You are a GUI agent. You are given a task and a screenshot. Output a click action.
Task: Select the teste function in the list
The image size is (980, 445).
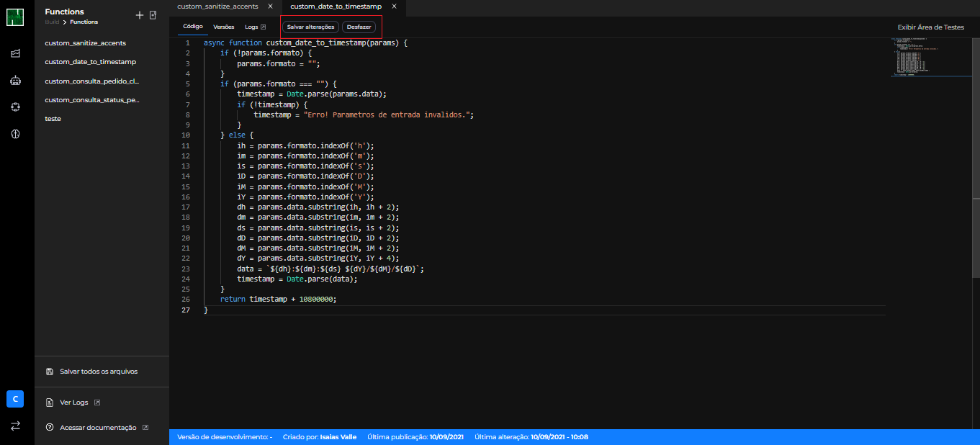[53, 119]
